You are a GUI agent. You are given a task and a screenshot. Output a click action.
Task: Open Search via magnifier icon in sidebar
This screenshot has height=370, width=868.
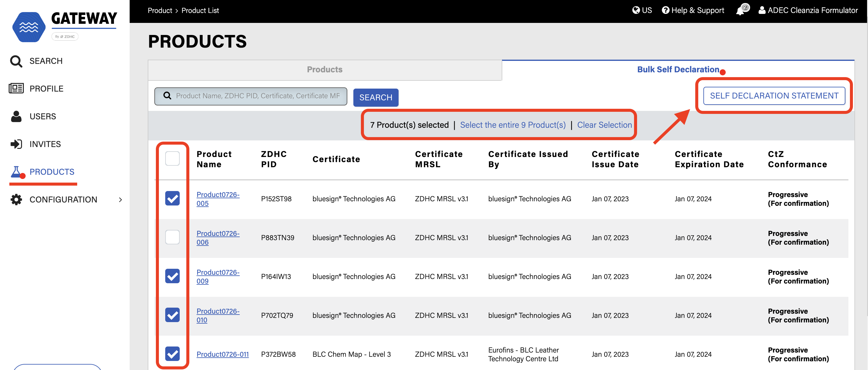(16, 61)
